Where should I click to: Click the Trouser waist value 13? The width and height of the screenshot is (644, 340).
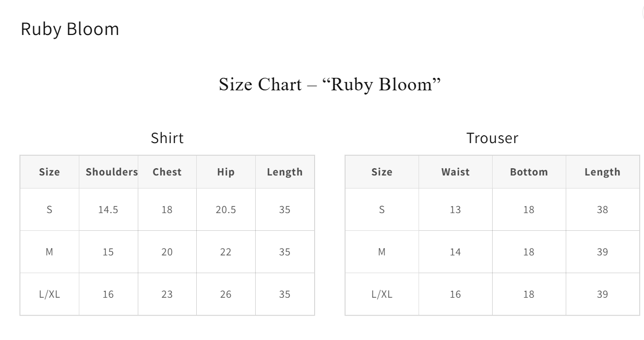[455, 209]
